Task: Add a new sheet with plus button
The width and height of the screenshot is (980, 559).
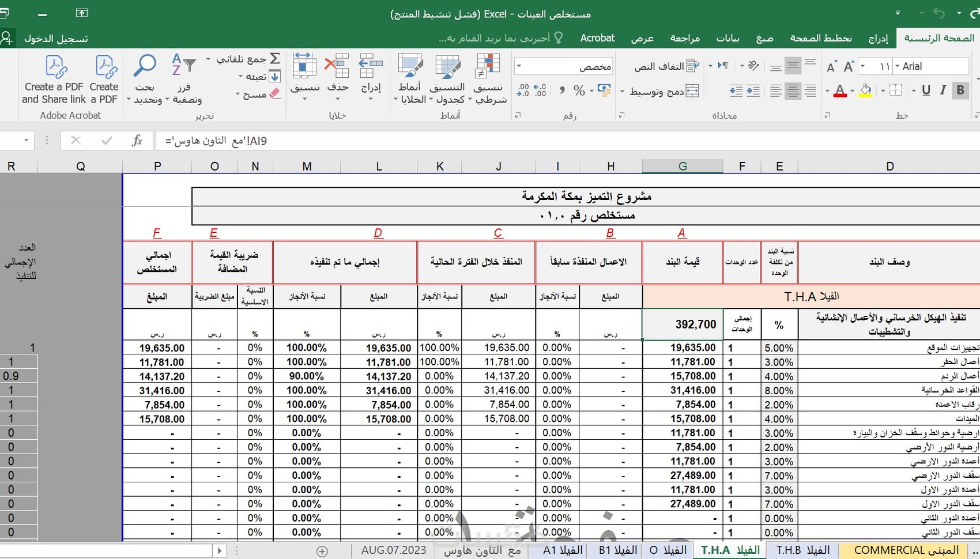Action: coord(322,552)
